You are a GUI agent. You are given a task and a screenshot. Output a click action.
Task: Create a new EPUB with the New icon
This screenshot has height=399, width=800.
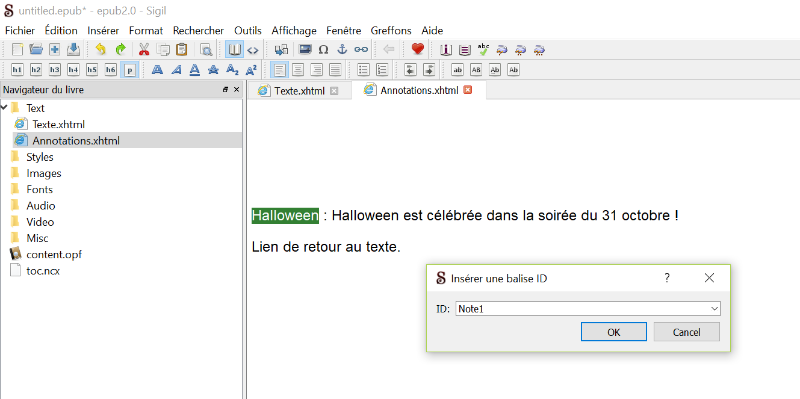pos(17,49)
